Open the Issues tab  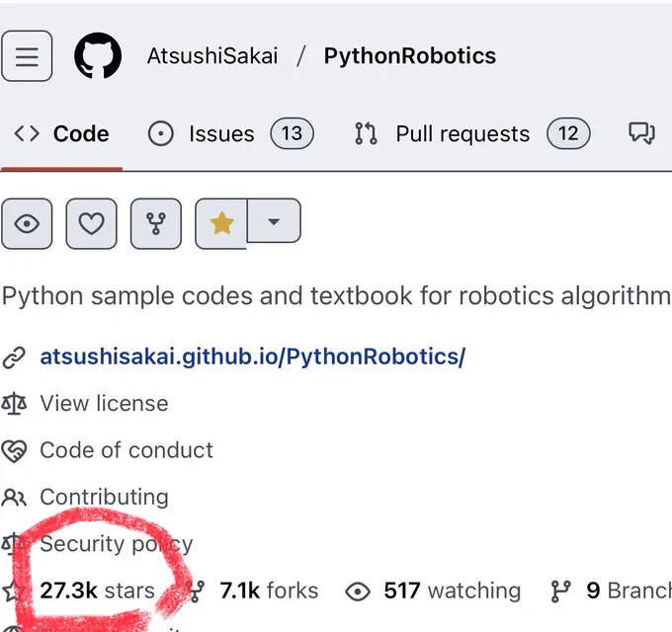[230, 133]
